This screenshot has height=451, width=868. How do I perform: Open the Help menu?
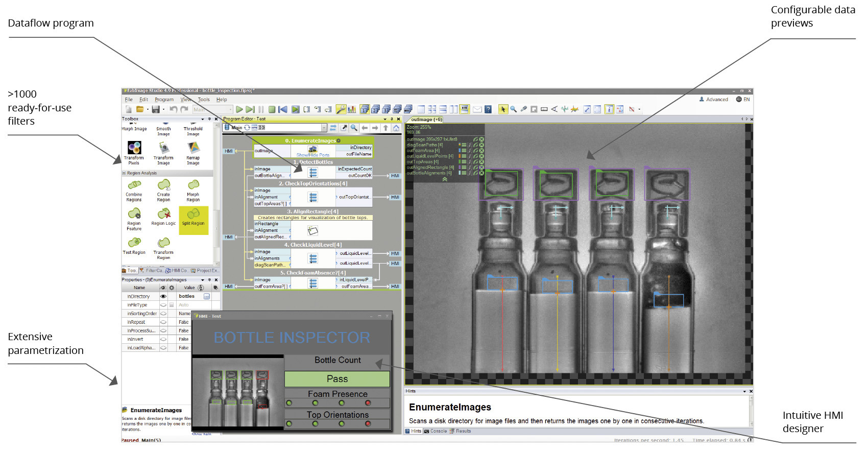coord(222,100)
